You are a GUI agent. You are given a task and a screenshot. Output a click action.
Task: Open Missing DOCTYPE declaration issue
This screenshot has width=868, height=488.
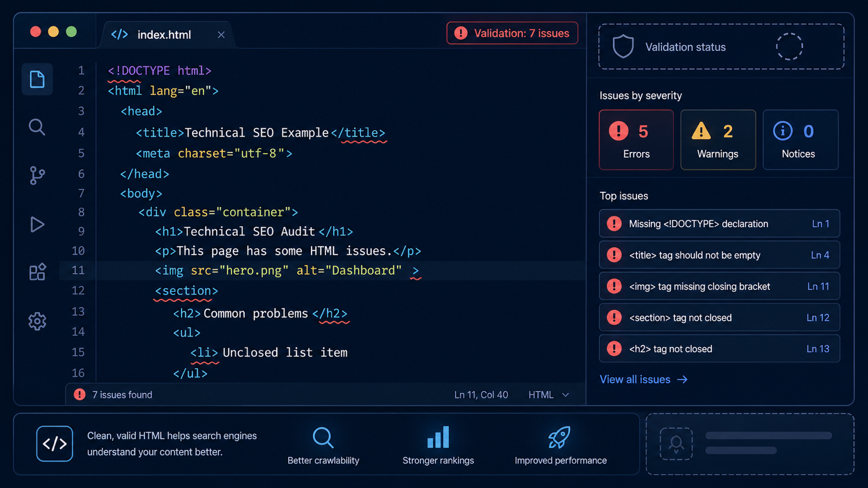click(719, 223)
